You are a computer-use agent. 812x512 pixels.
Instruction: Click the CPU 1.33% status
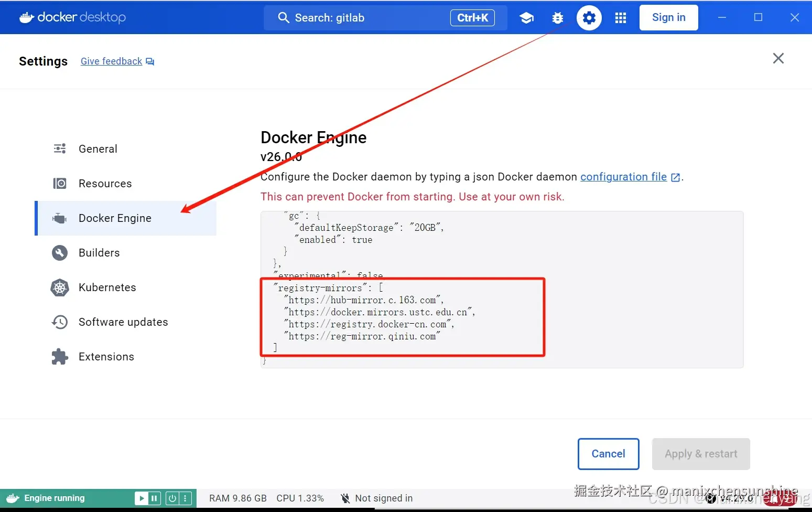tap(300, 498)
